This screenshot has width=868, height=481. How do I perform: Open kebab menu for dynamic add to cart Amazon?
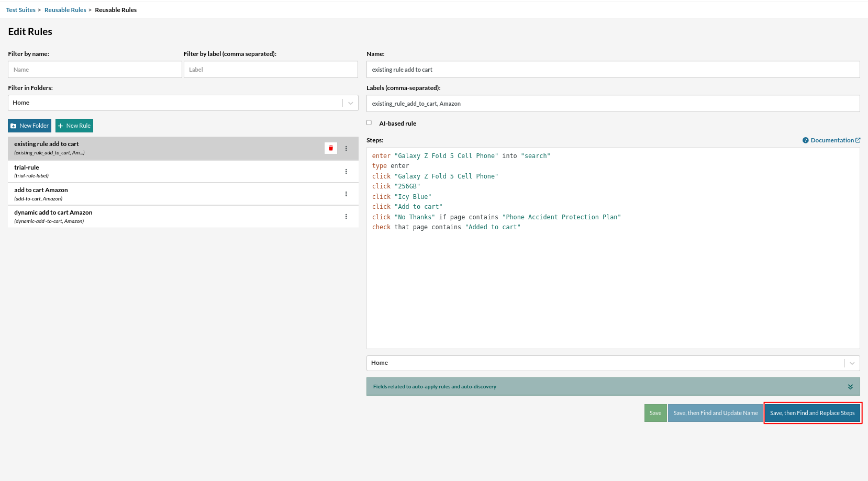tap(346, 216)
